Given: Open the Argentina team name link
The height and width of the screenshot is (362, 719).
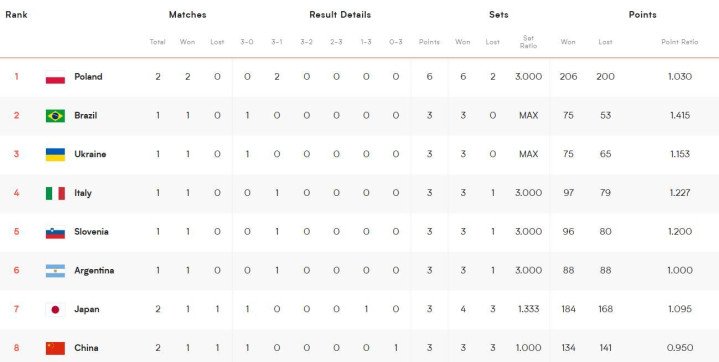Looking at the screenshot, I should (x=94, y=270).
